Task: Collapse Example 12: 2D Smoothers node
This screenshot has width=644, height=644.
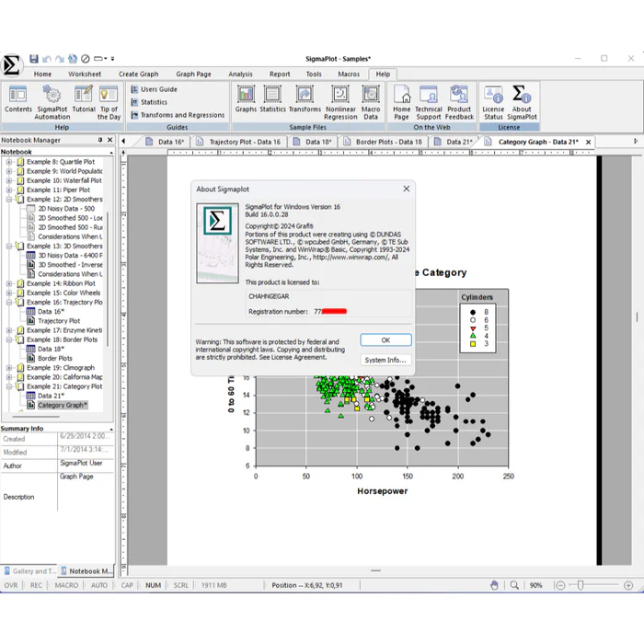Action: pyautogui.click(x=9, y=199)
